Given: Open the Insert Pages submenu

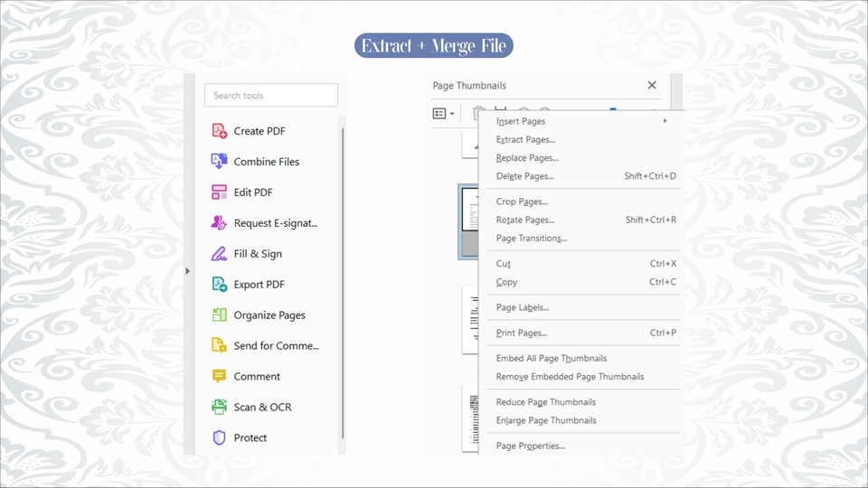Looking at the screenshot, I should (582, 121).
